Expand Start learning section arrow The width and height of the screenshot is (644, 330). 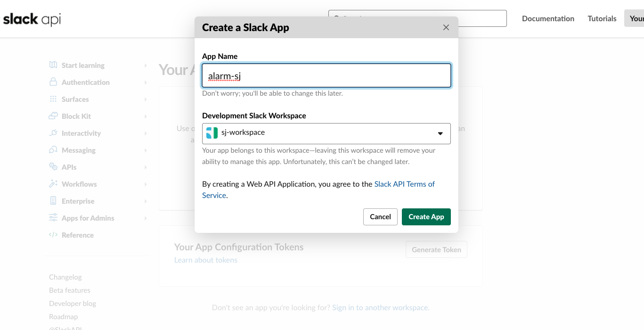[146, 66]
